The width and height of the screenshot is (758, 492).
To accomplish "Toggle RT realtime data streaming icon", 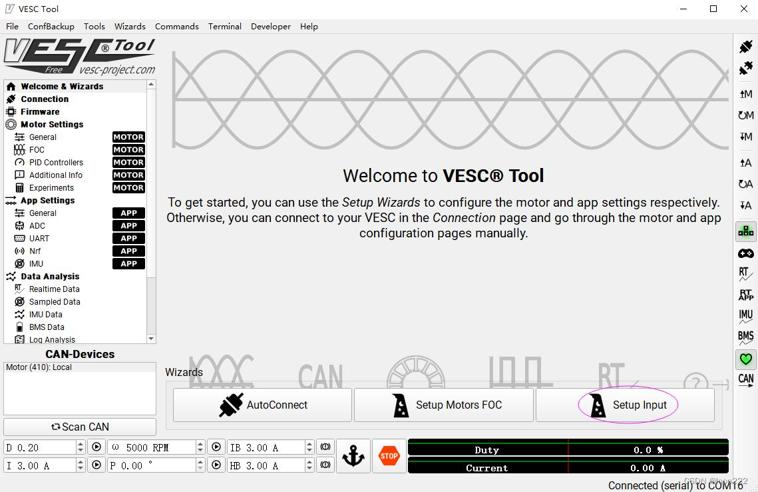I will pyautogui.click(x=745, y=274).
